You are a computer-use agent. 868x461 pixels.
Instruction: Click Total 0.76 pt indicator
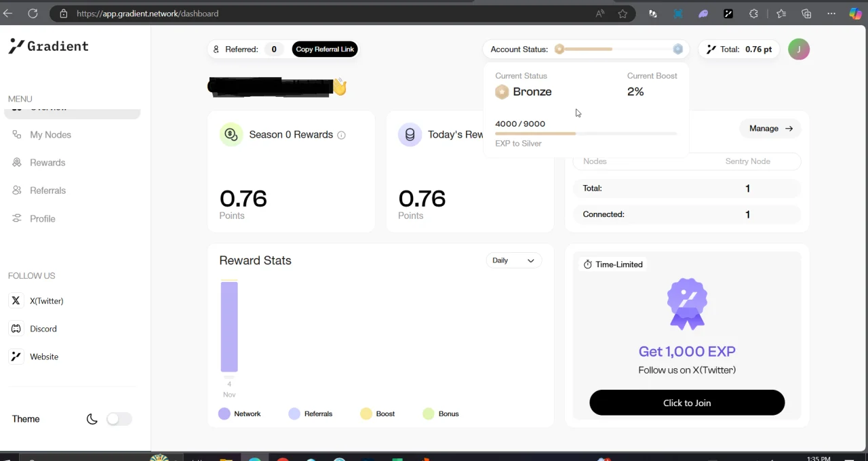pos(739,49)
